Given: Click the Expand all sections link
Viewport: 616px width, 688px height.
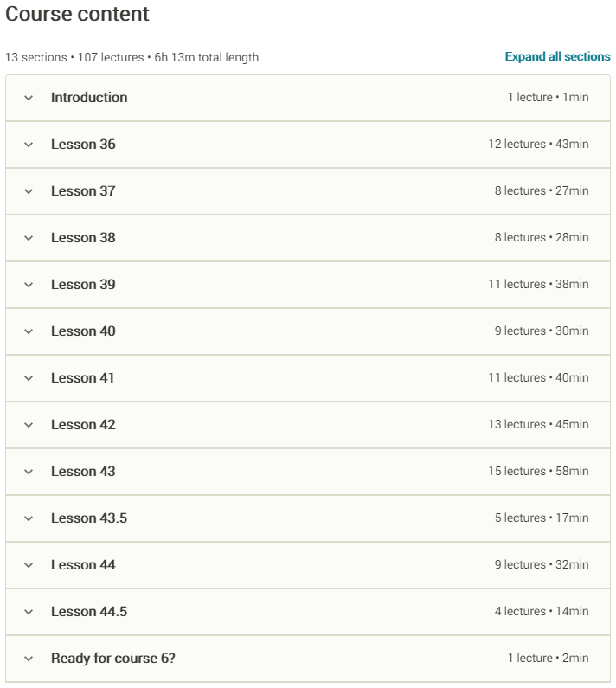Looking at the screenshot, I should click(557, 57).
